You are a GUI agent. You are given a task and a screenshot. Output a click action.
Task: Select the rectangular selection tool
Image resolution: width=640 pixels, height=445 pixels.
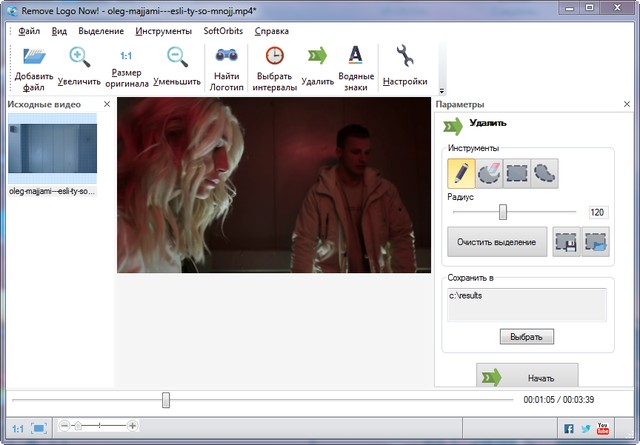point(517,174)
